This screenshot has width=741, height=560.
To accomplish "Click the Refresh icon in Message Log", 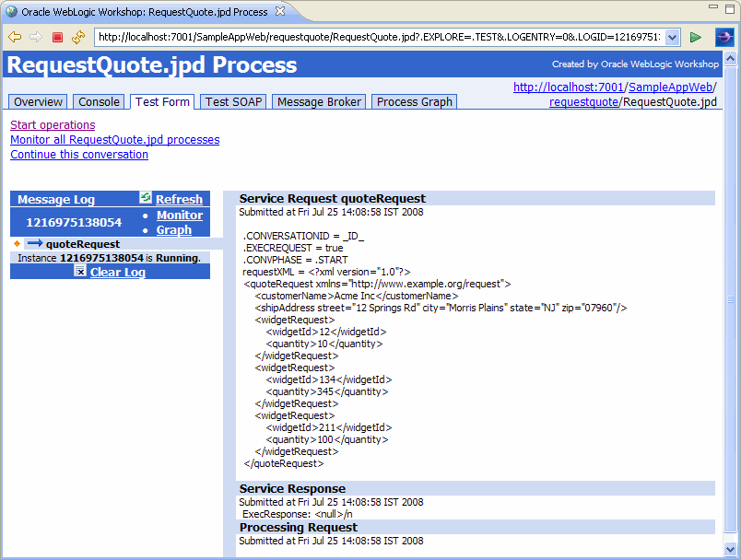I will [145, 197].
